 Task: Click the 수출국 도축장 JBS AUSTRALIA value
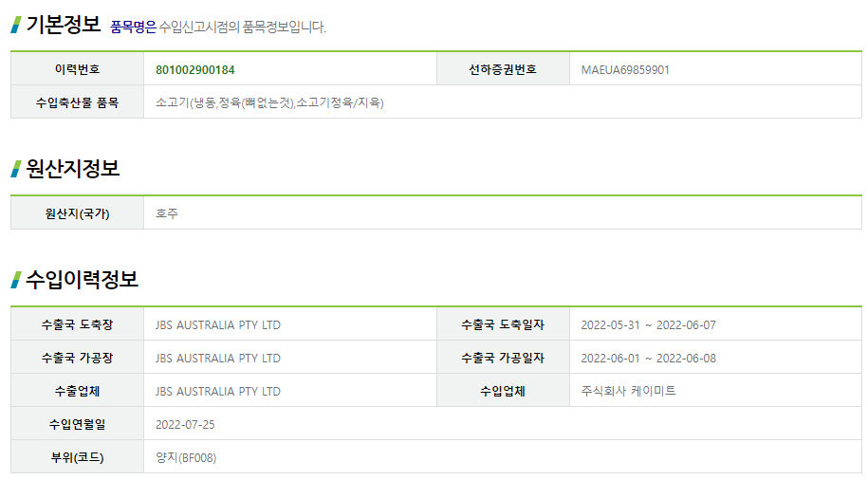click(217, 325)
